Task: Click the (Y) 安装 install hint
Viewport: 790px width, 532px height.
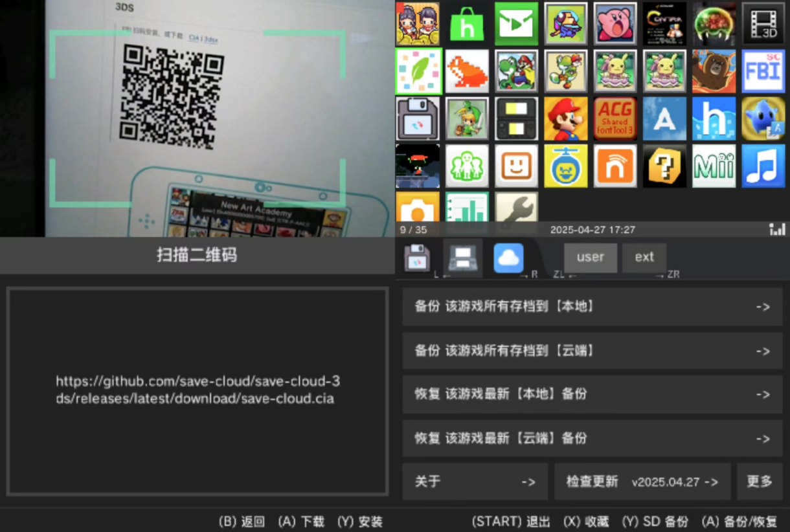Action: point(360,522)
